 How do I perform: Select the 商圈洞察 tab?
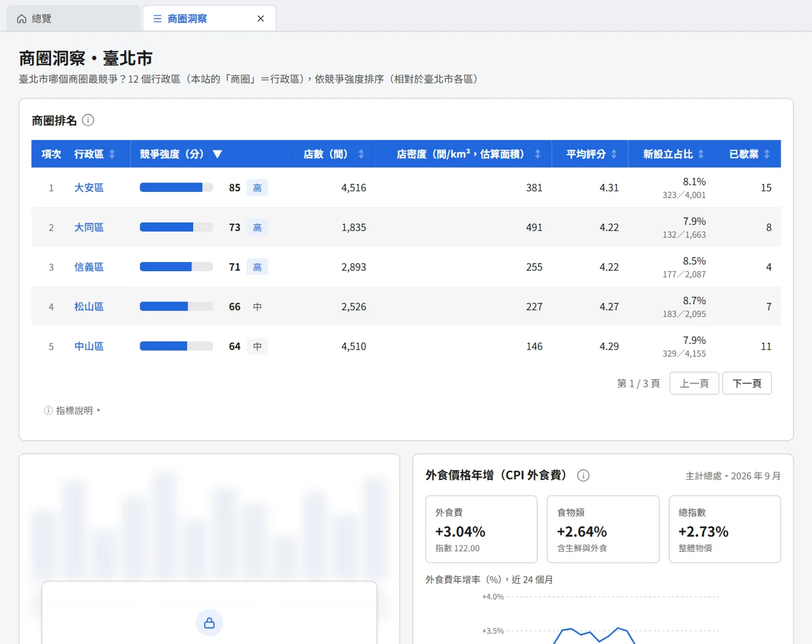[209, 19]
